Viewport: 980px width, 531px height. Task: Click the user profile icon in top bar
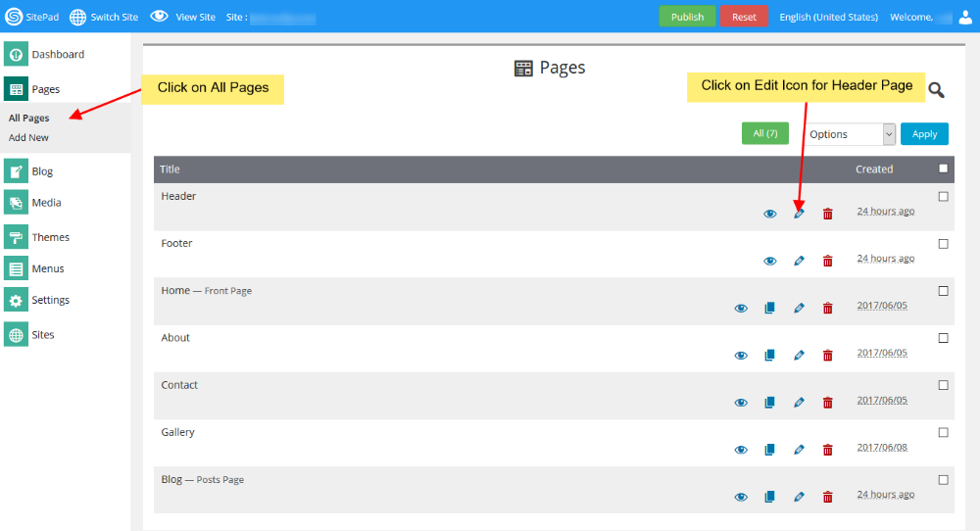[966, 17]
